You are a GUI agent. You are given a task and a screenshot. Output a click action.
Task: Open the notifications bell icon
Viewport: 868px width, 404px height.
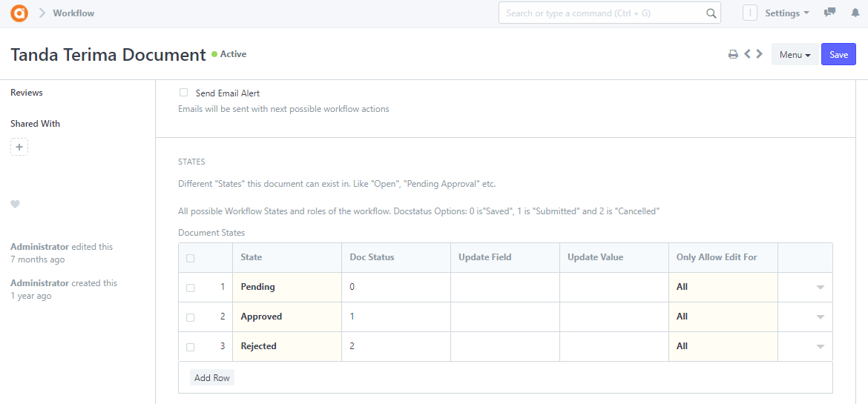[x=855, y=13]
